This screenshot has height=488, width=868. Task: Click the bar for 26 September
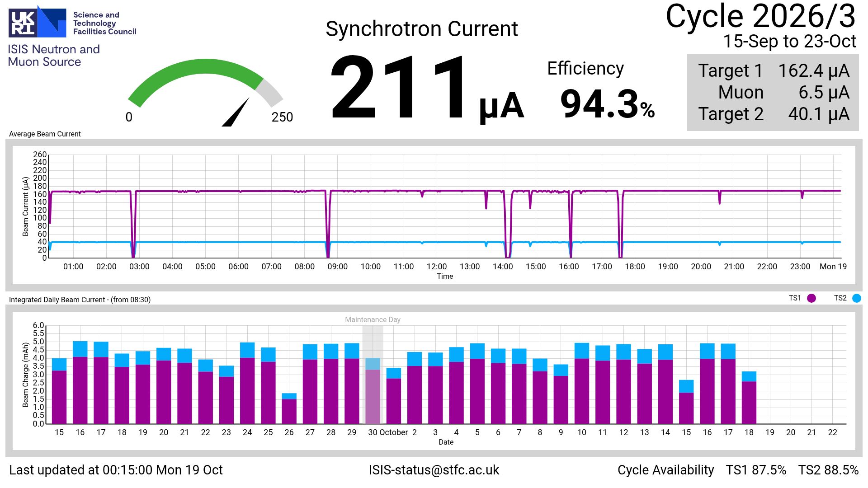coord(289,408)
